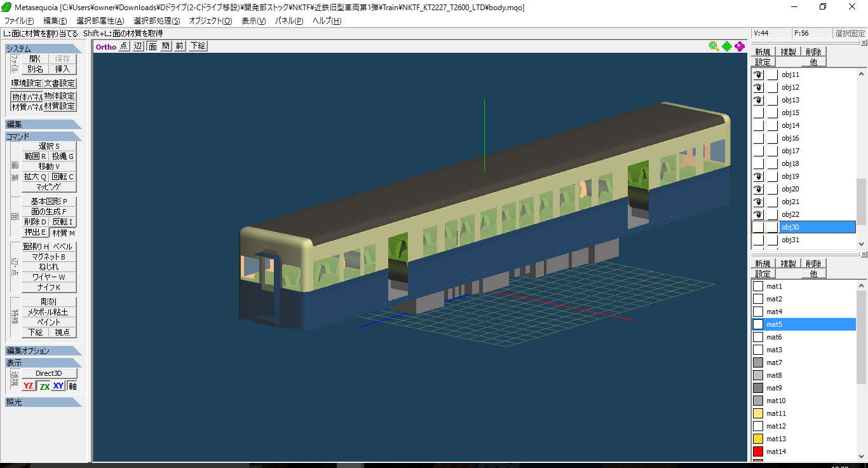Image resolution: width=868 pixels, height=468 pixels.
Task: Show obj15 via its visibility box
Action: [x=758, y=113]
